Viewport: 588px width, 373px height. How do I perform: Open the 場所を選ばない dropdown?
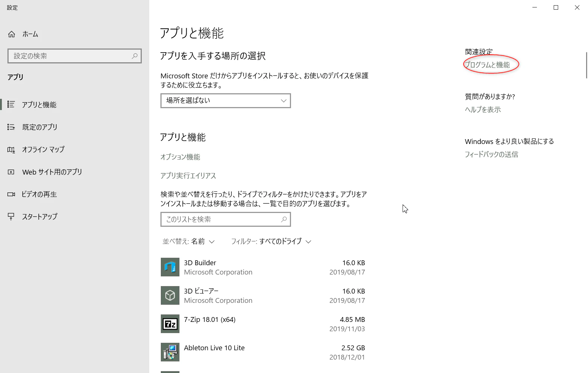pos(226,101)
